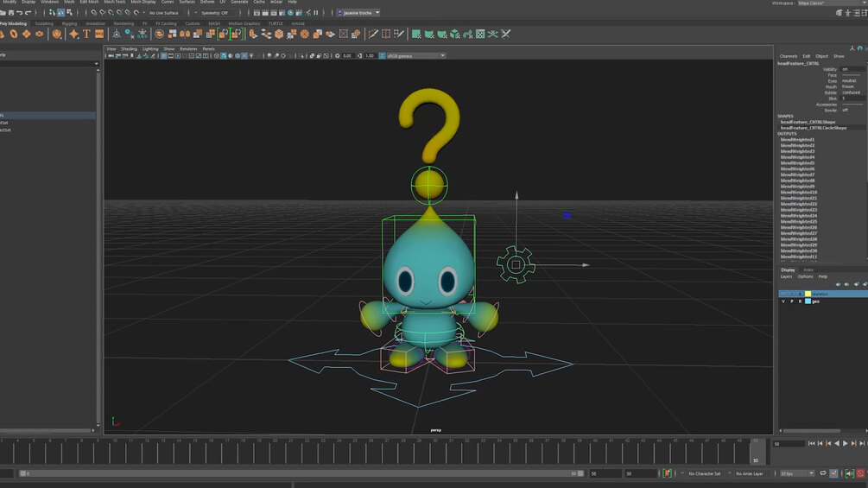
Task: Toggle playback P of geo layer
Action: [792, 301]
